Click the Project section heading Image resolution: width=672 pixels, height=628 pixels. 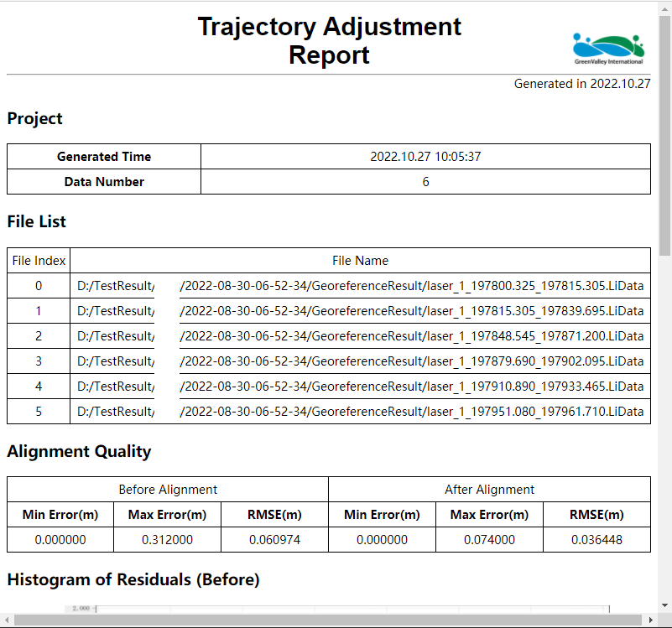pyautogui.click(x=34, y=118)
